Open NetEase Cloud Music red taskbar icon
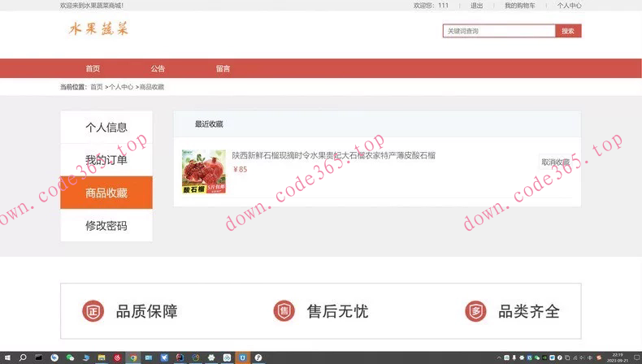 point(118,357)
